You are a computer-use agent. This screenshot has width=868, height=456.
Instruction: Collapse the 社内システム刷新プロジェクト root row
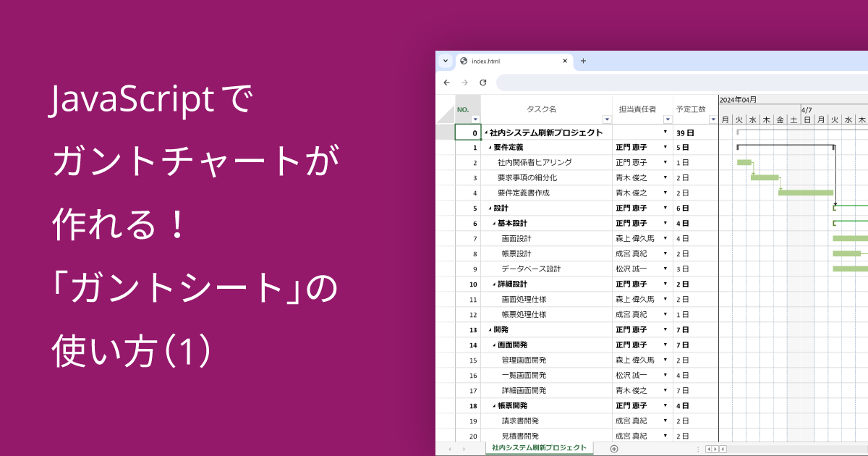tap(485, 132)
